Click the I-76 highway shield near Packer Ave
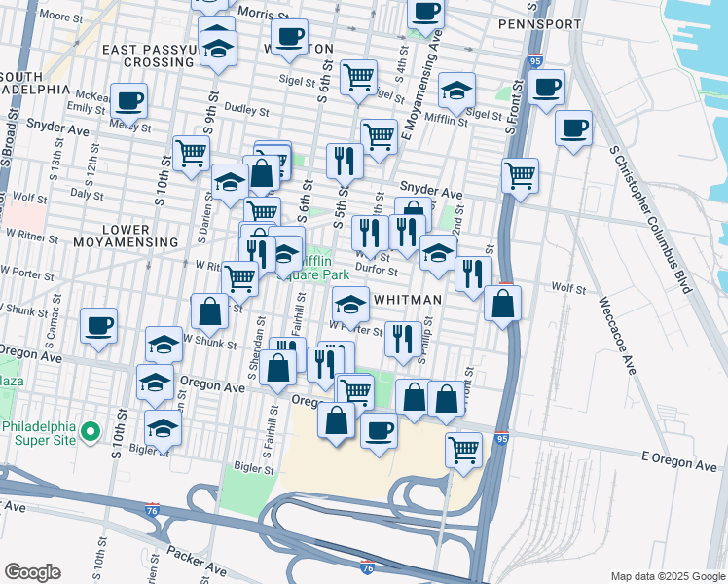 152,509
